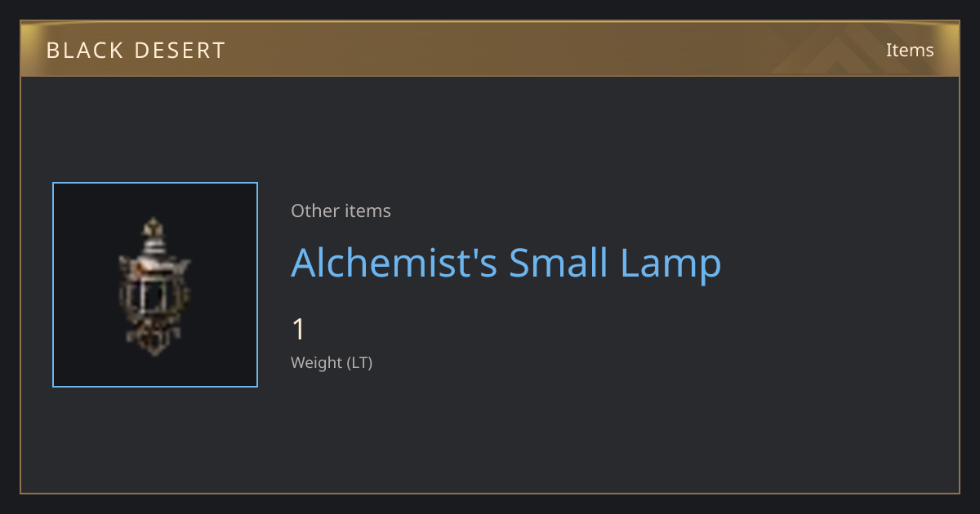Select the Other items category label
The image size is (980, 514).
click(x=341, y=210)
